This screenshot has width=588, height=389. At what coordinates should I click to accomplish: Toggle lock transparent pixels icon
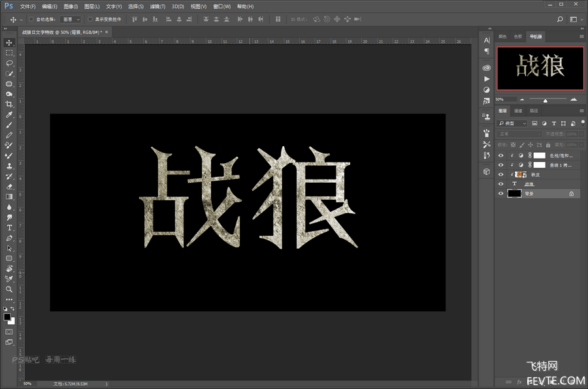point(513,145)
